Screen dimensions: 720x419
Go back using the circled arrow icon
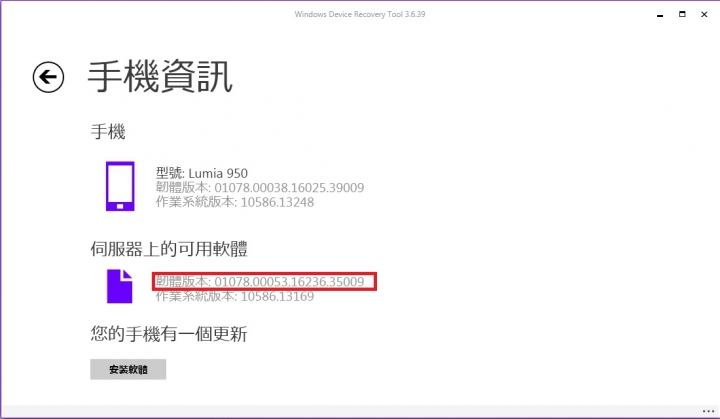(x=48, y=77)
